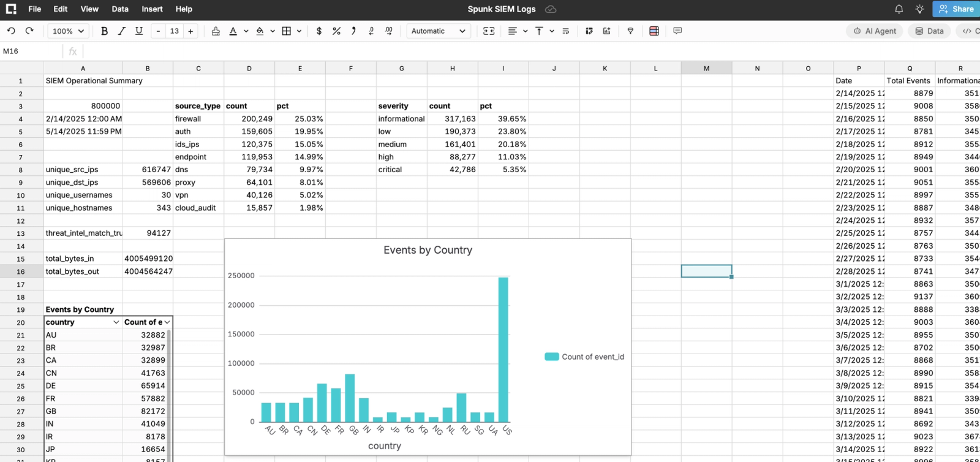Open the Automatic number format dropdown
The width and height of the screenshot is (980, 462).
coord(439,31)
